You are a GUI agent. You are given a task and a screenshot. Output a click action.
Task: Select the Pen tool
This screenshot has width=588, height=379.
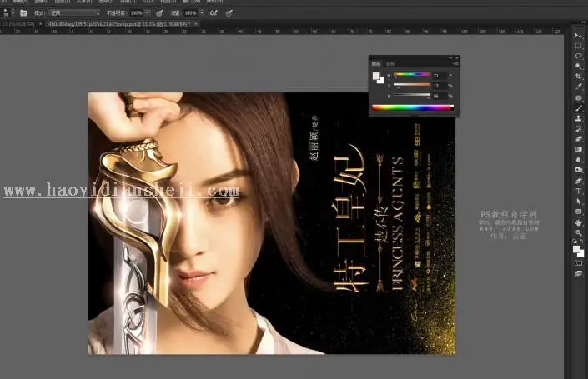pos(579,181)
